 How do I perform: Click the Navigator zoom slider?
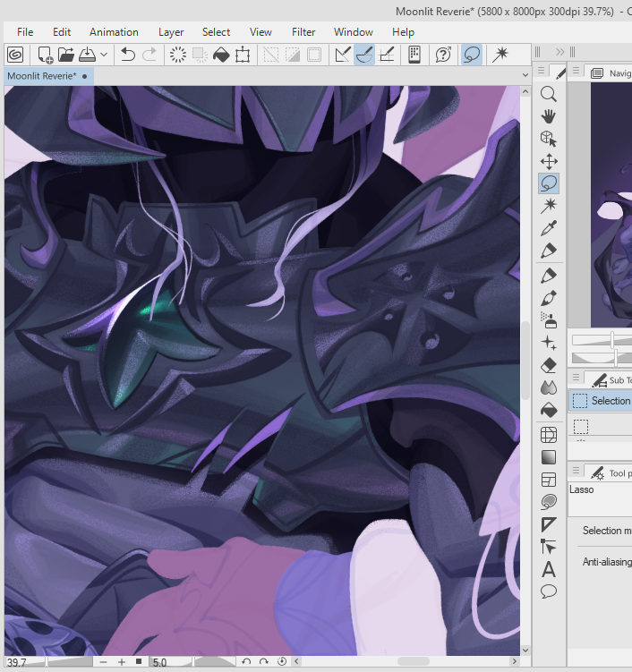[602, 340]
